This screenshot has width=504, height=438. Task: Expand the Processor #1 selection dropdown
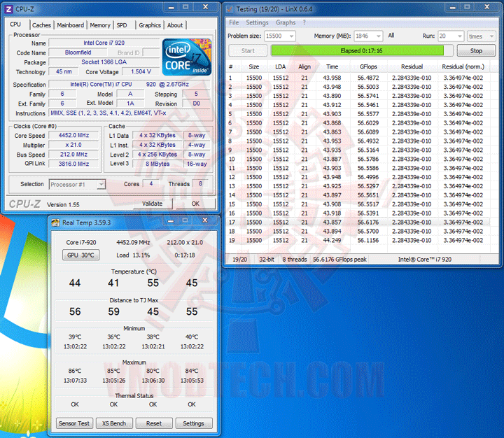click(x=101, y=185)
